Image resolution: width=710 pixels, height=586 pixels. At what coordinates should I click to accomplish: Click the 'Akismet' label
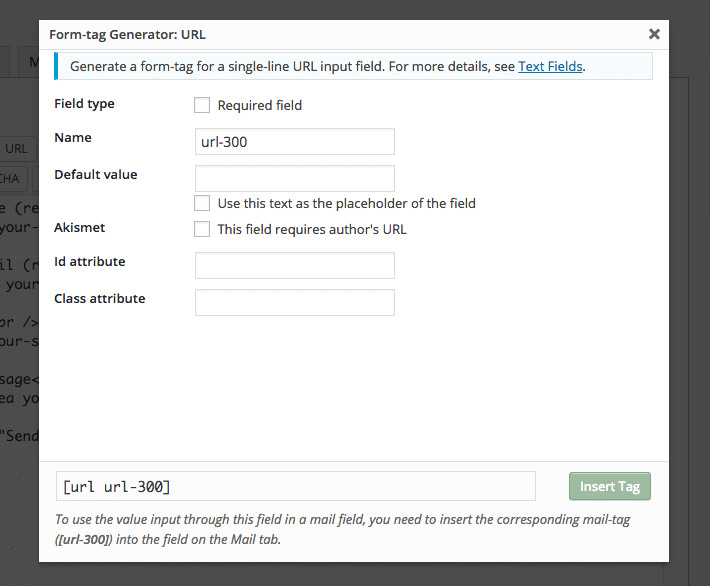(x=80, y=227)
